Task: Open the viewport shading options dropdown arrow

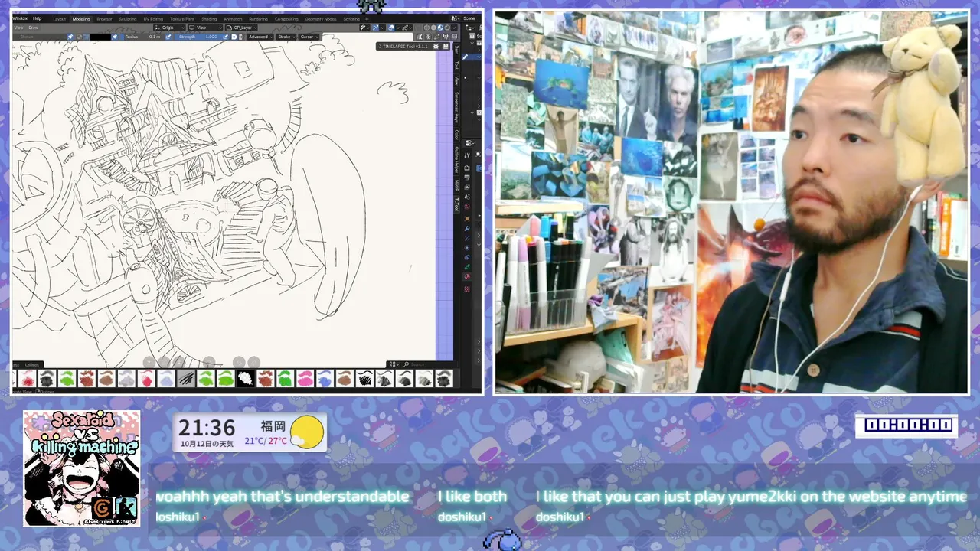Action: pos(453,28)
